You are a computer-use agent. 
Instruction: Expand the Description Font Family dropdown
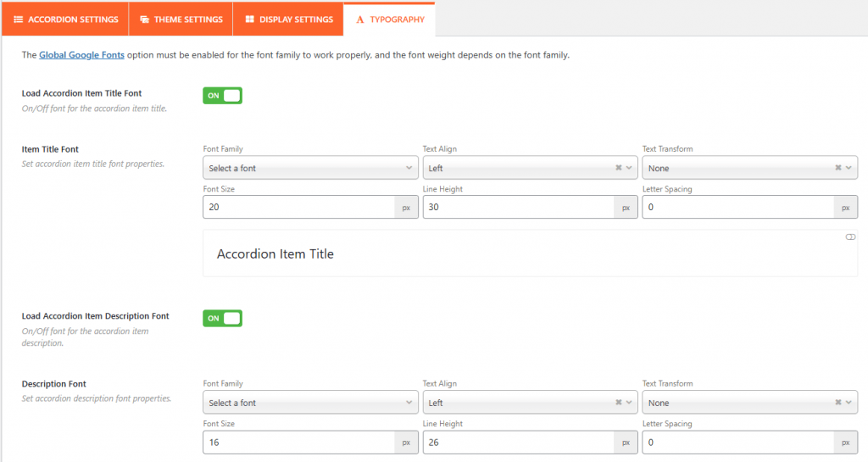click(x=310, y=403)
